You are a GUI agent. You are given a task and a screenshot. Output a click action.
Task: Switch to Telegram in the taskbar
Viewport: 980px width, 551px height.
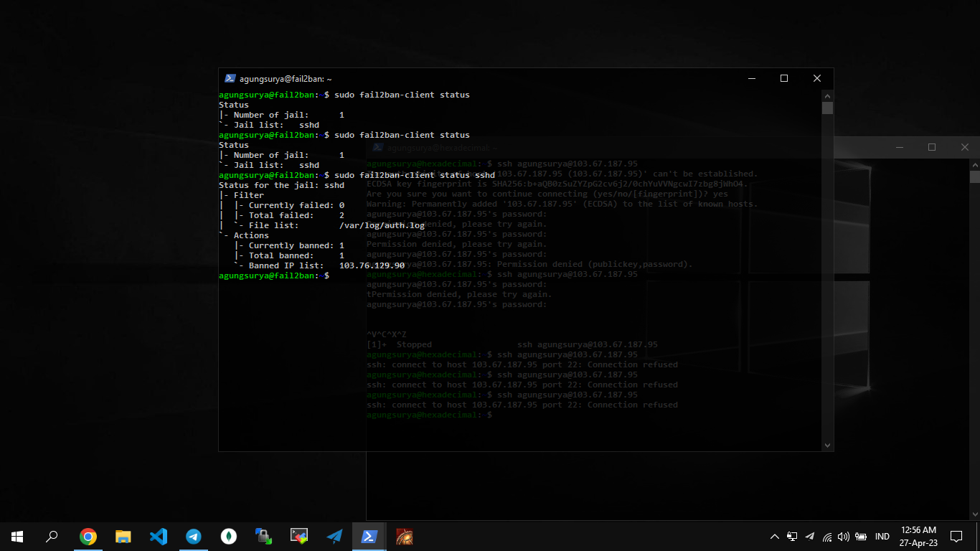pyautogui.click(x=194, y=536)
